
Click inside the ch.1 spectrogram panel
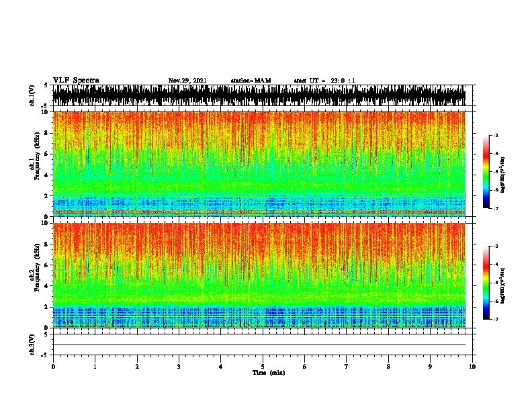[259, 164]
